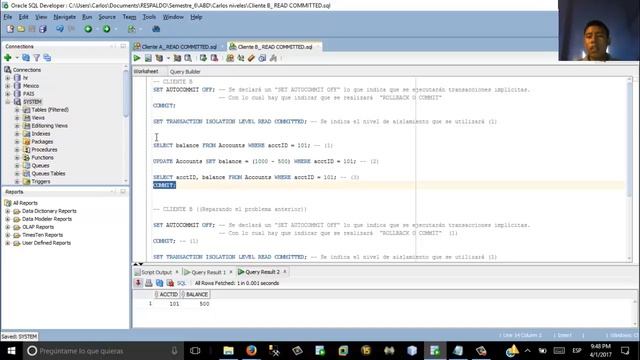Switch to Cliente A_READ COMMITTED.sql tab

coord(179,47)
